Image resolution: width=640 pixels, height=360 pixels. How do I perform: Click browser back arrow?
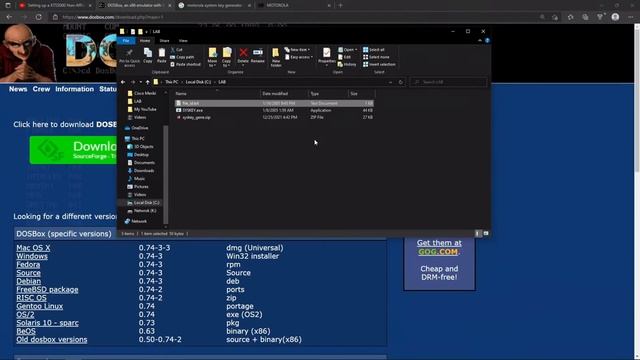(9, 17)
